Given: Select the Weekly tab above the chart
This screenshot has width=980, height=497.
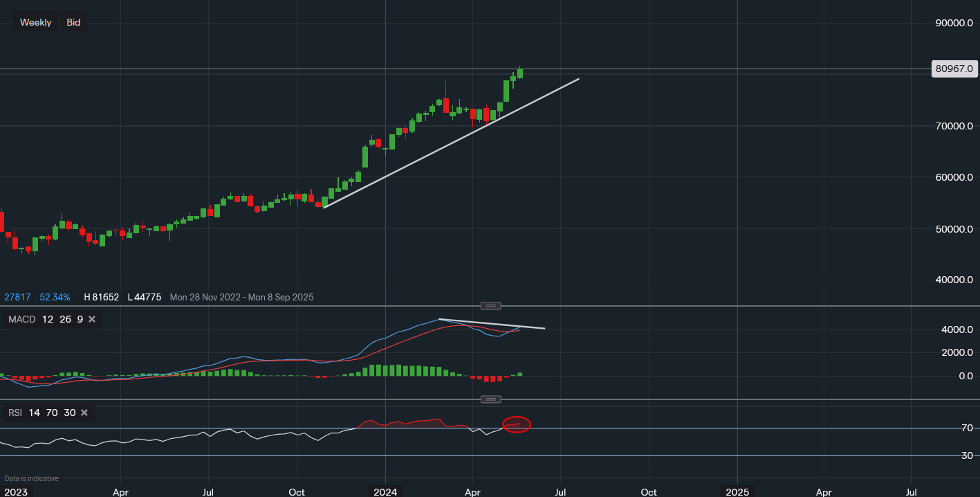Looking at the screenshot, I should tap(35, 21).
